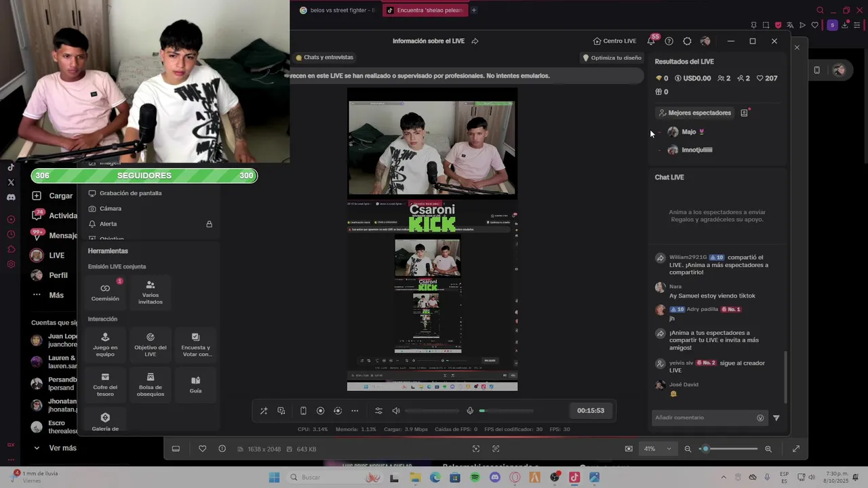
Task: Open the viewer list icon beside Mejores espectadores
Action: point(744,113)
